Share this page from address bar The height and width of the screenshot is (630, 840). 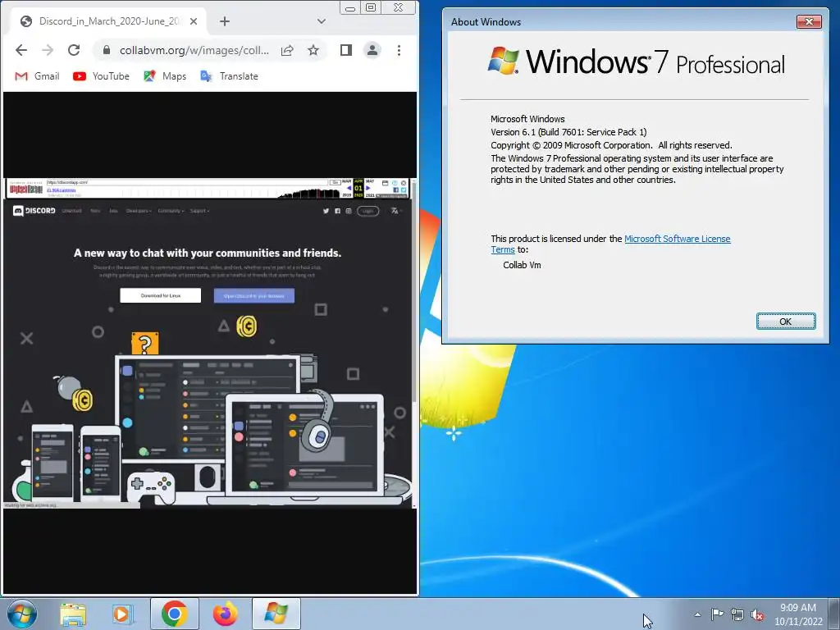point(287,50)
